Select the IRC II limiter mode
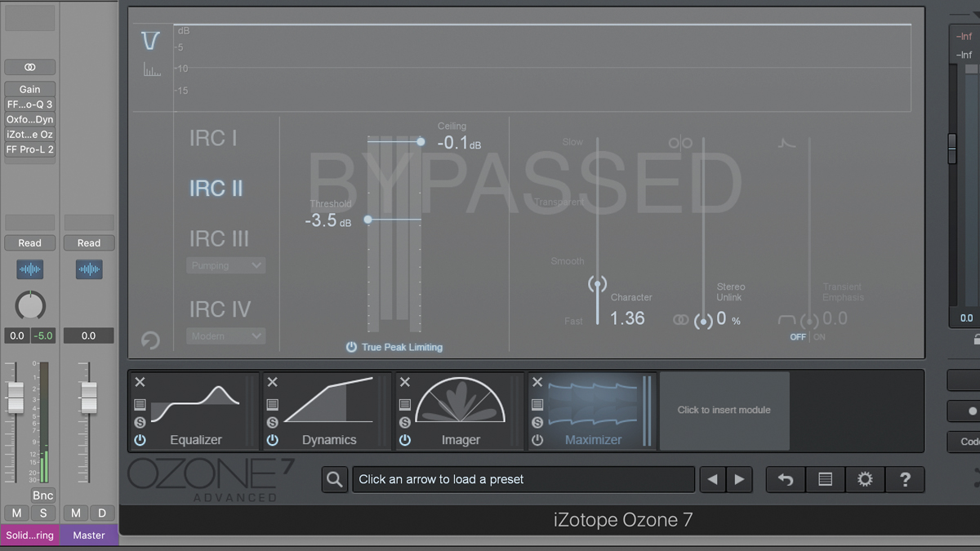The height and width of the screenshot is (551, 980). (216, 188)
